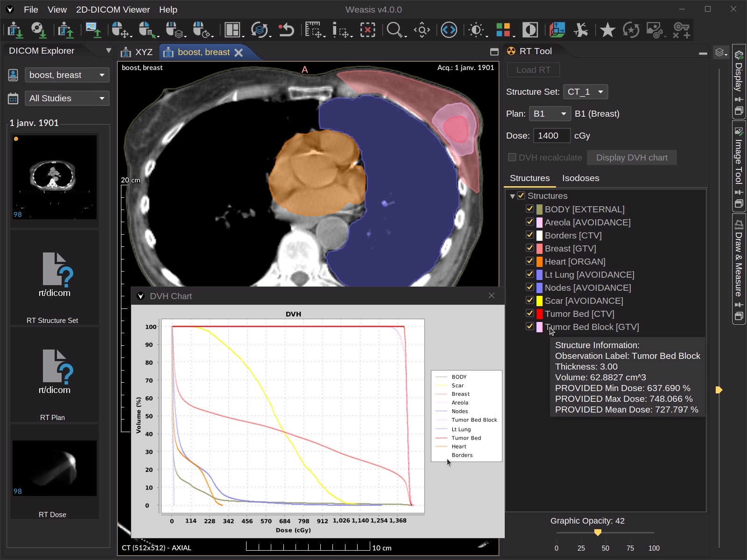Collapse the Structures tree node

(x=514, y=196)
